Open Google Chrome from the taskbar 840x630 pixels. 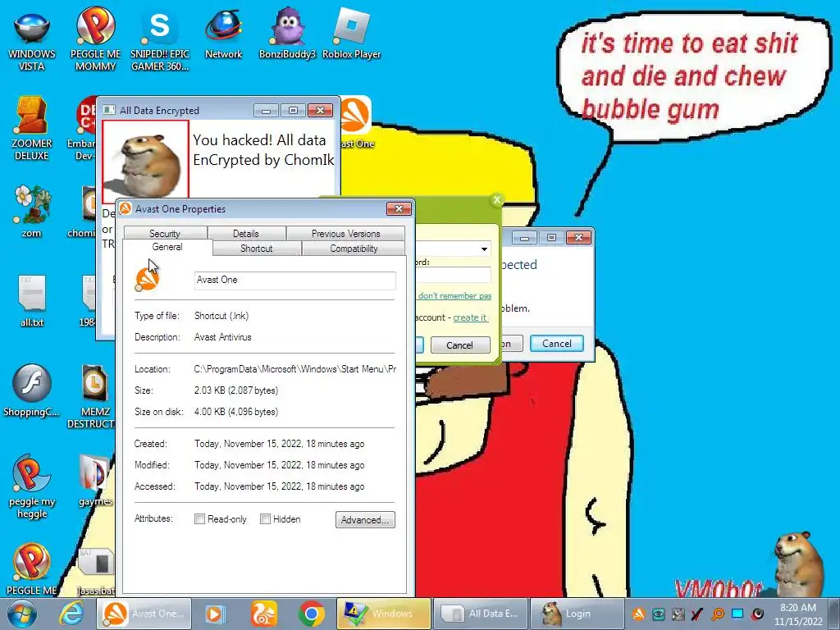click(x=312, y=614)
